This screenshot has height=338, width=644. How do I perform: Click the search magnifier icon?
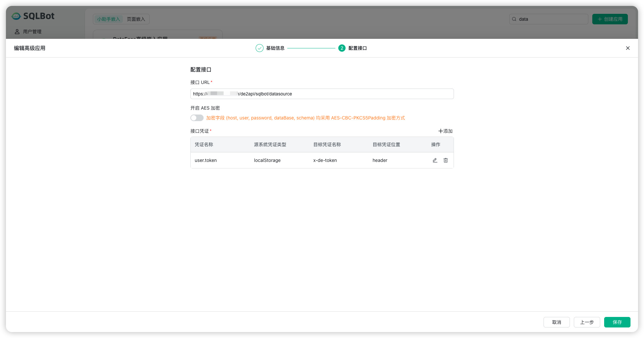click(x=514, y=19)
